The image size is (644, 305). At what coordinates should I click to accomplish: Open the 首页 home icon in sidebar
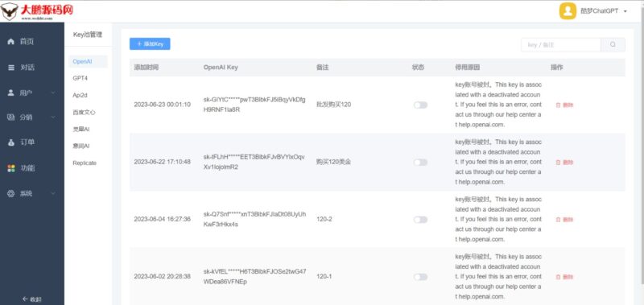pyautogui.click(x=11, y=42)
